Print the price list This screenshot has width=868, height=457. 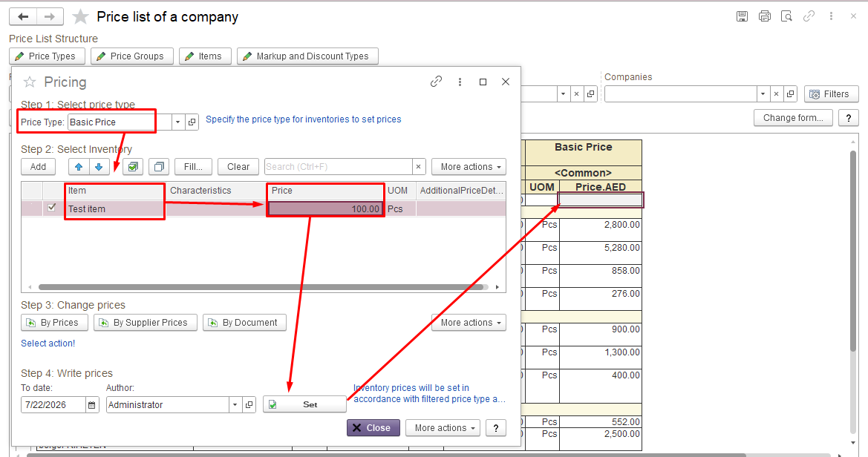pyautogui.click(x=765, y=16)
